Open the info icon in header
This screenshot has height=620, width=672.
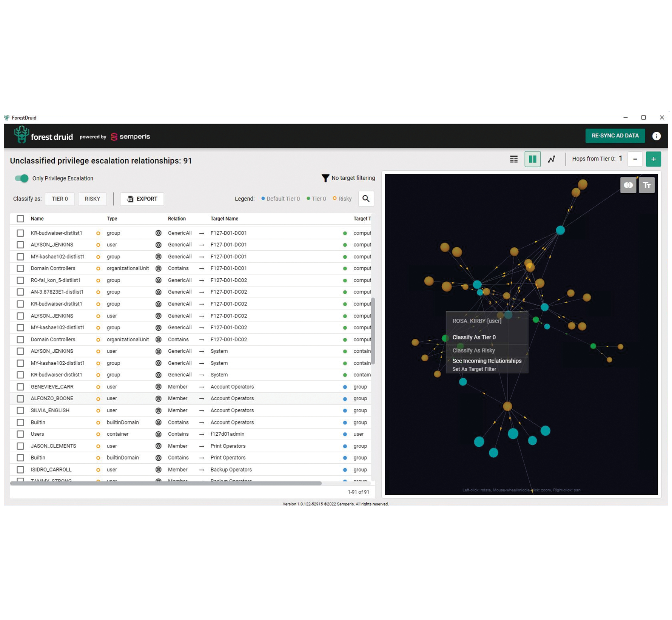point(656,136)
